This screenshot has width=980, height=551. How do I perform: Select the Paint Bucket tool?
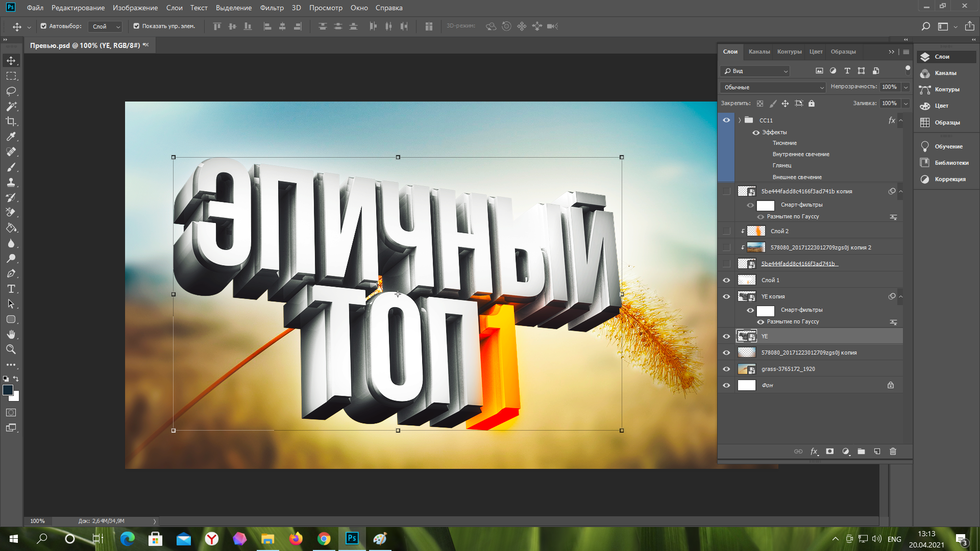pyautogui.click(x=11, y=228)
